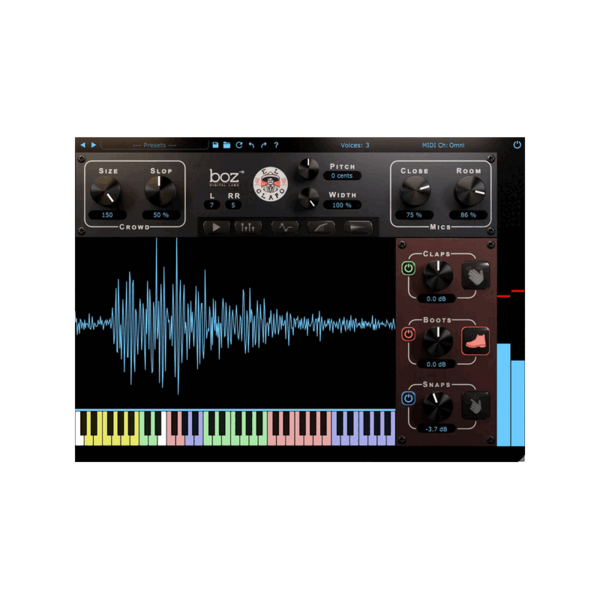
Task: Open the play view tab button
Action: (216, 228)
